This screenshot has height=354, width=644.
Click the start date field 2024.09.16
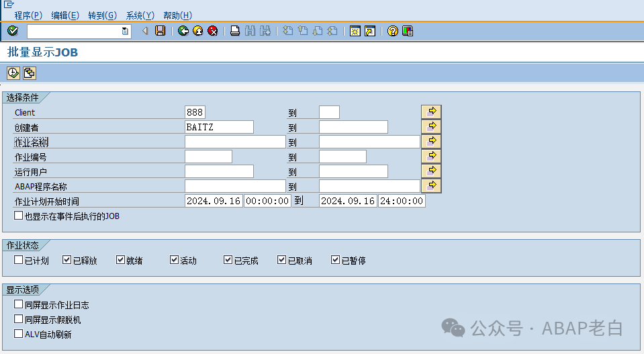click(x=214, y=201)
